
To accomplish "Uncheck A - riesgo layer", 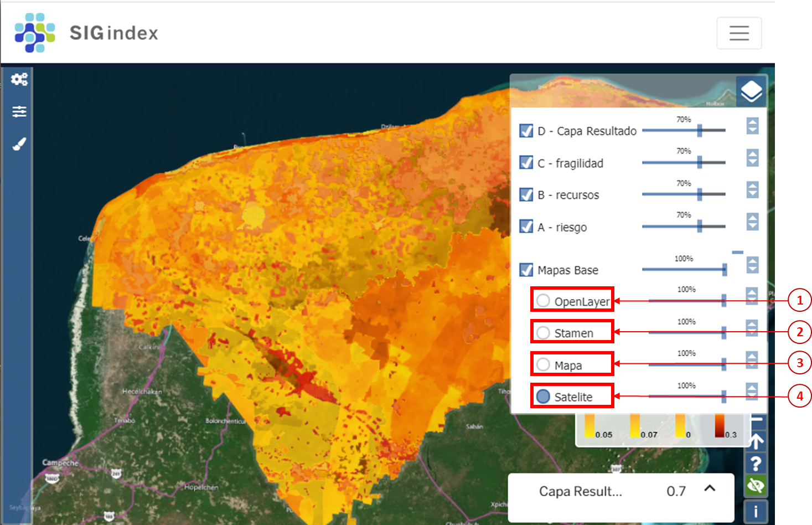I will [526, 227].
